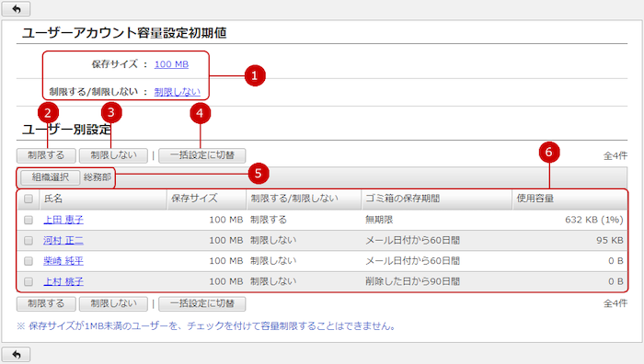Select the 100 MB cell in 上田 恵子 row
This screenshot has width=644, height=364.
[x=226, y=220]
